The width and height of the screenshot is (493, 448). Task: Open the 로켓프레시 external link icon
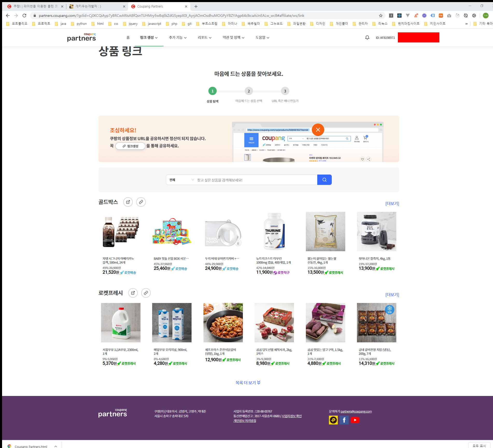click(x=133, y=293)
